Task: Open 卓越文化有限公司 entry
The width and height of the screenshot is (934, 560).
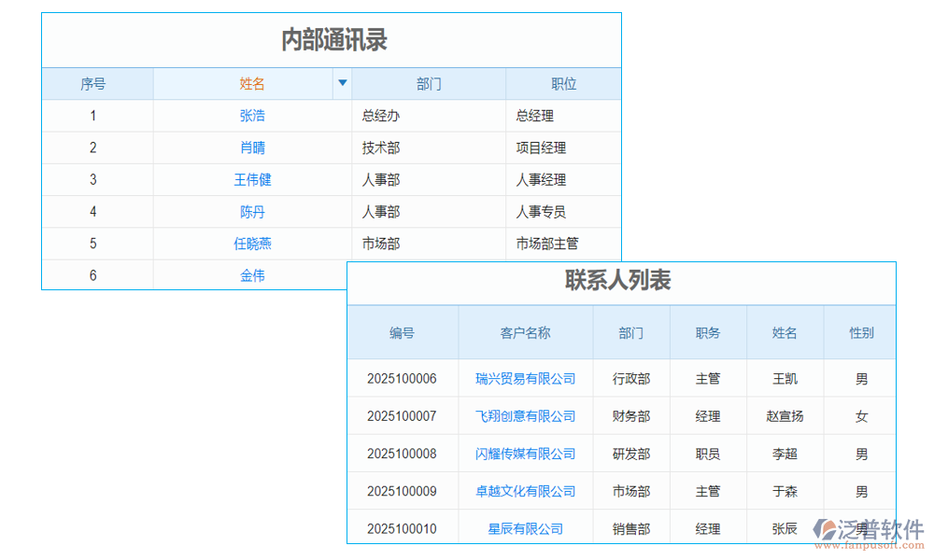Action: pyautogui.click(x=524, y=491)
